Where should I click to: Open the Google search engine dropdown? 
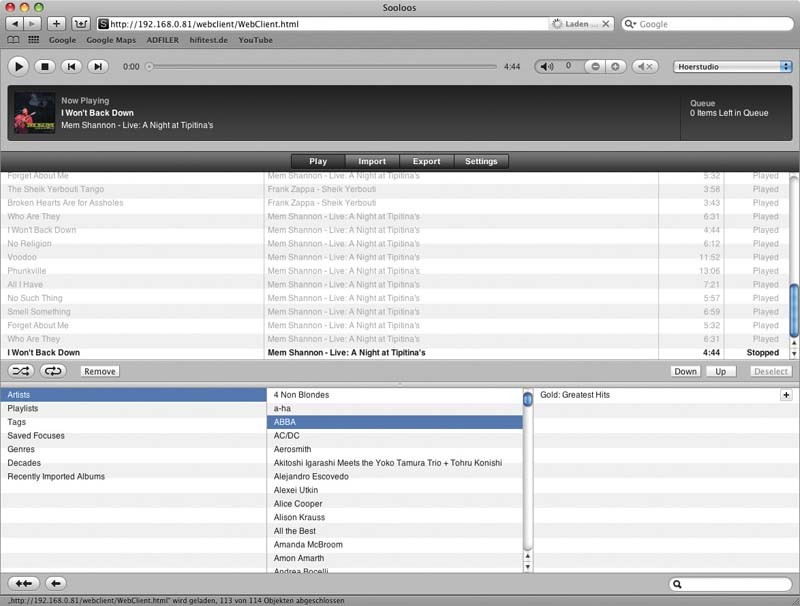pos(631,24)
